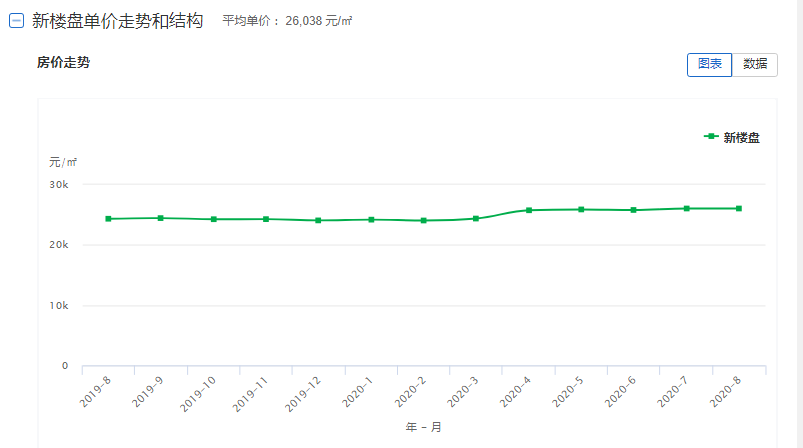This screenshot has height=448, width=803.
Task: Select the 2019-12 data point
Action: coord(319,220)
